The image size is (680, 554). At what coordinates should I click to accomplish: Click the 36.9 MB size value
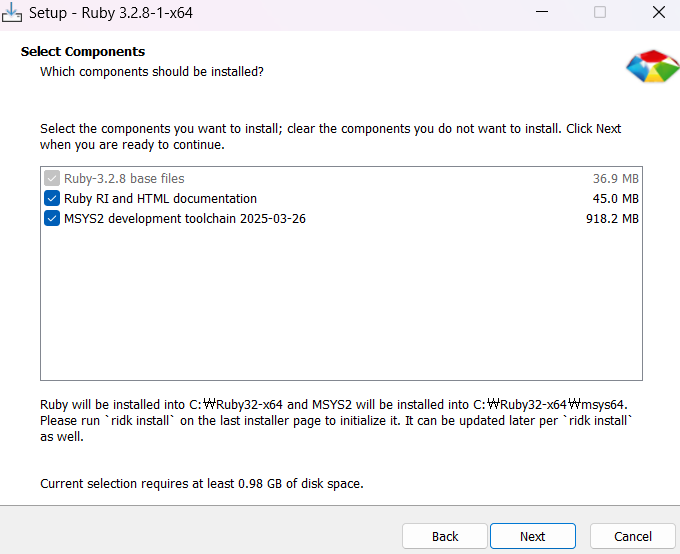coord(615,179)
